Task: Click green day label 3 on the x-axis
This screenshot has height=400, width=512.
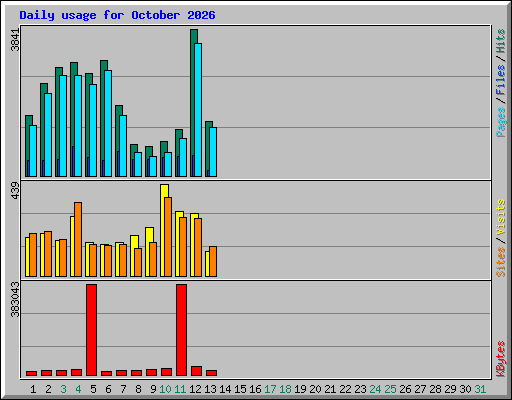Action: click(x=63, y=389)
